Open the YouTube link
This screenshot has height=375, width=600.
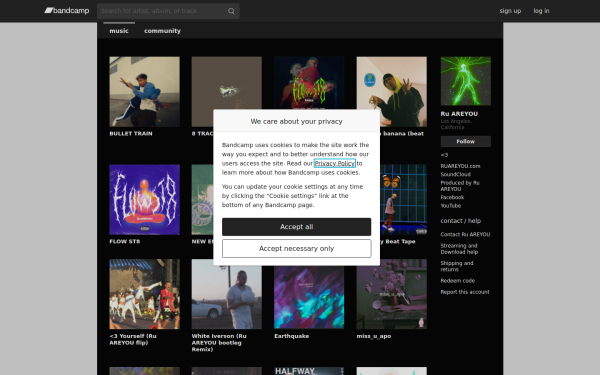click(x=451, y=205)
